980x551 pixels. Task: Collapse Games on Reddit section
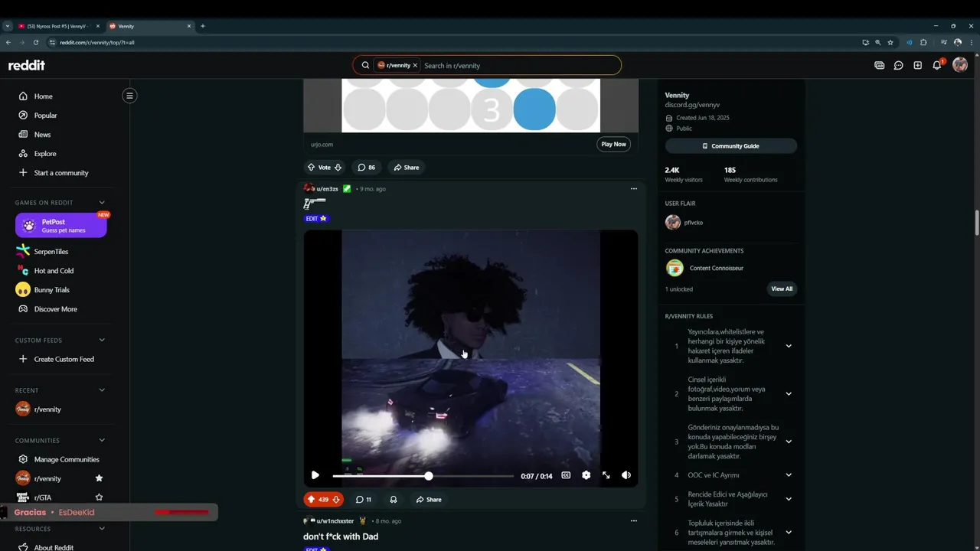pos(102,203)
